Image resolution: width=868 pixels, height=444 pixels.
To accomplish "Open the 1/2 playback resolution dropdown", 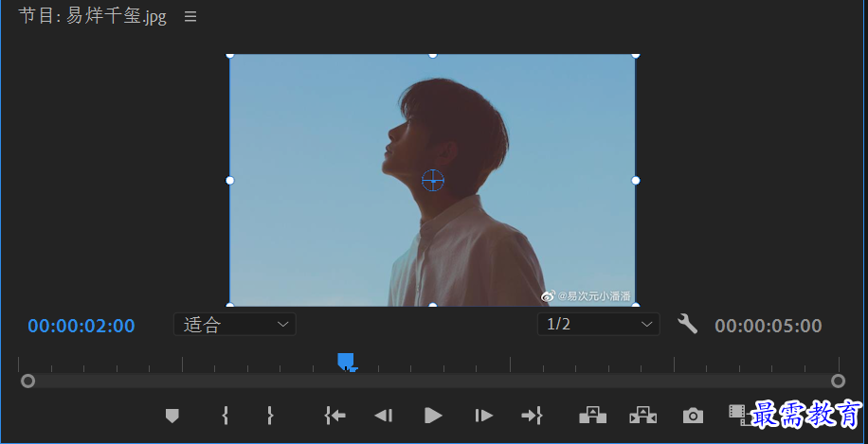I will click(x=599, y=324).
